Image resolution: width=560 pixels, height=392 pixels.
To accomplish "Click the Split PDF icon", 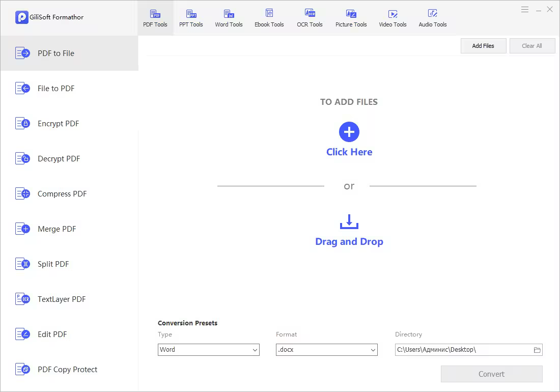I will tap(22, 264).
